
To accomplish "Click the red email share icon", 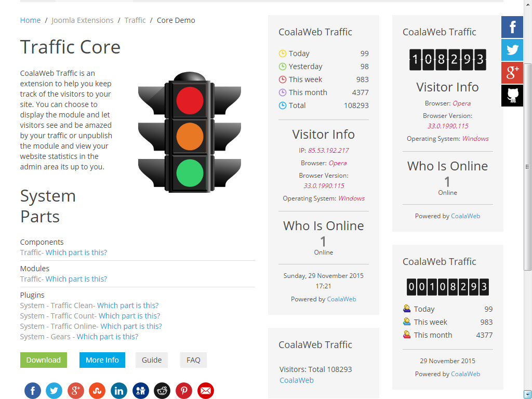I will pyautogui.click(x=206, y=391).
